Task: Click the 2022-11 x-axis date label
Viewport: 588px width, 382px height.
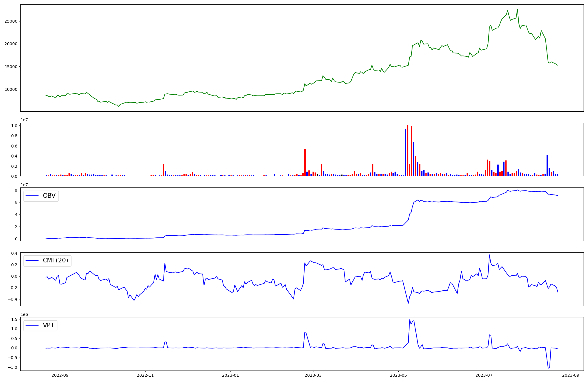Action: (145, 375)
